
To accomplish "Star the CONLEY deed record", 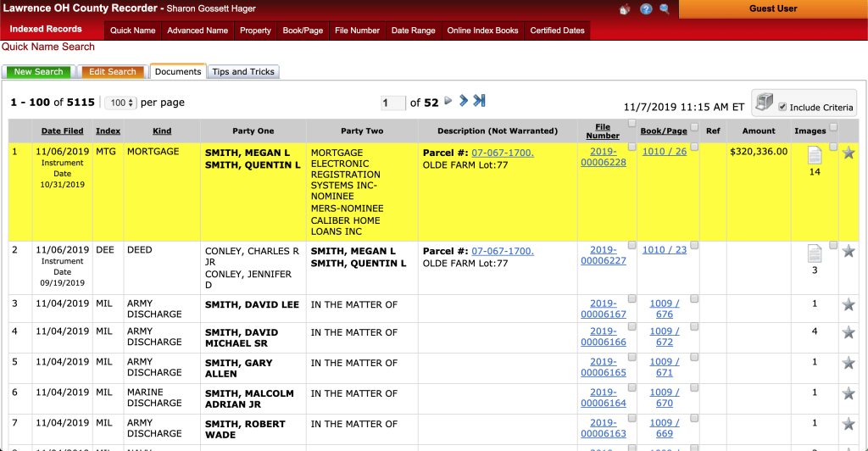I will [848, 251].
